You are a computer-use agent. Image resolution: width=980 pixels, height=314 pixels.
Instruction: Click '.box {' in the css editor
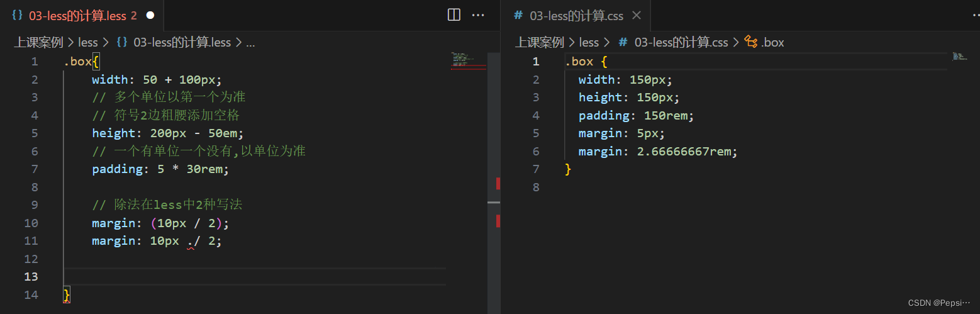(586, 62)
